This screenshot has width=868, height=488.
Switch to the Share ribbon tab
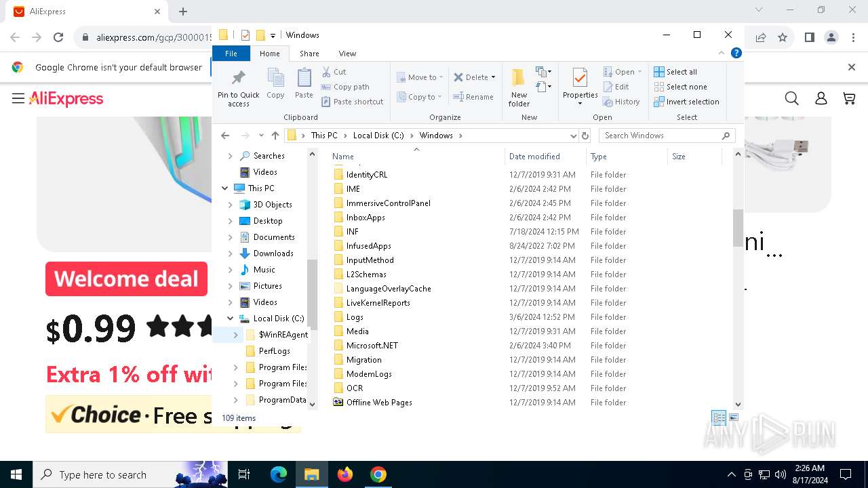pyautogui.click(x=309, y=54)
